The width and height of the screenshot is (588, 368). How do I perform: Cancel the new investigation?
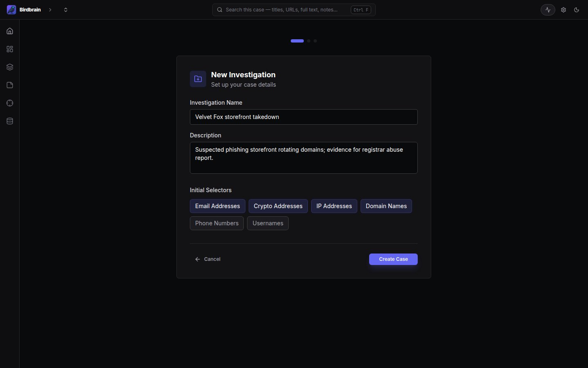click(x=208, y=259)
